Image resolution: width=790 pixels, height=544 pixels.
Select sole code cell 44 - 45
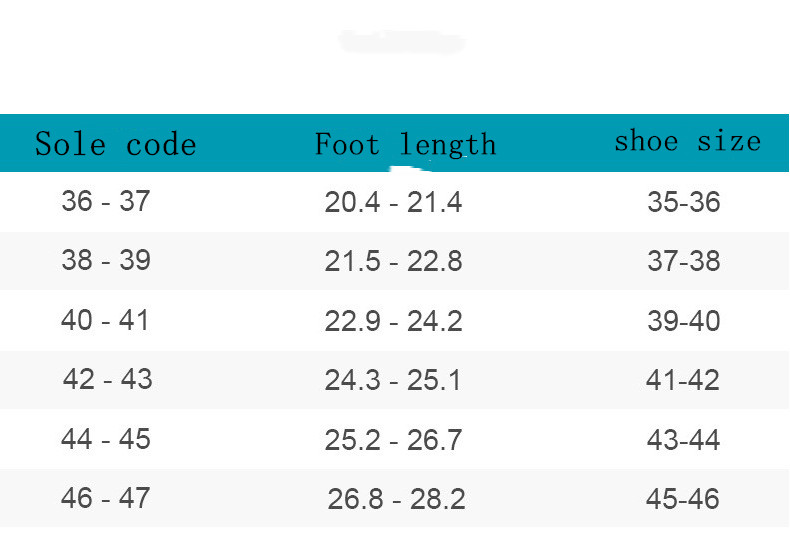point(106,439)
